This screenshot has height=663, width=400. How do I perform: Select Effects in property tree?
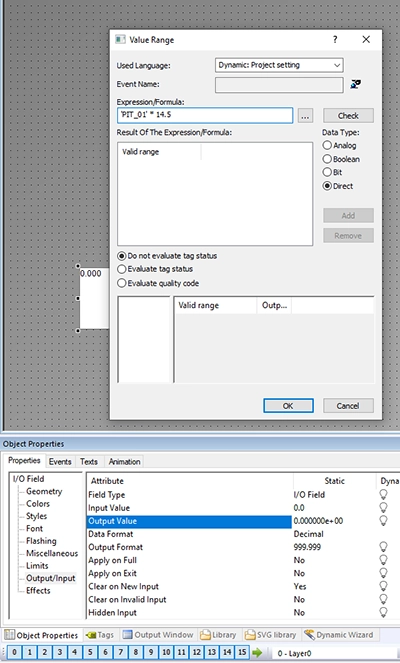click(x=38, y=590)
